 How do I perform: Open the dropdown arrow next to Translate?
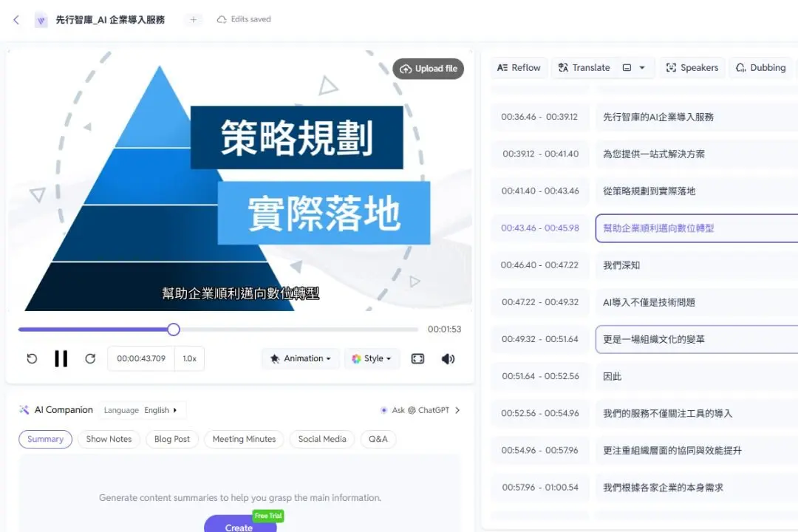pos(642,68)
